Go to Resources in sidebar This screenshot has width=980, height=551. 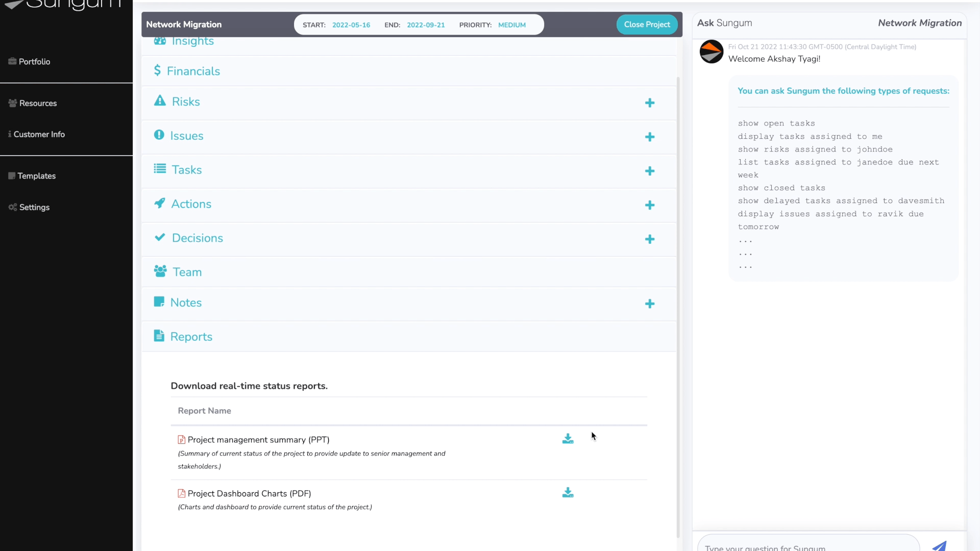[x=38, y=103]
